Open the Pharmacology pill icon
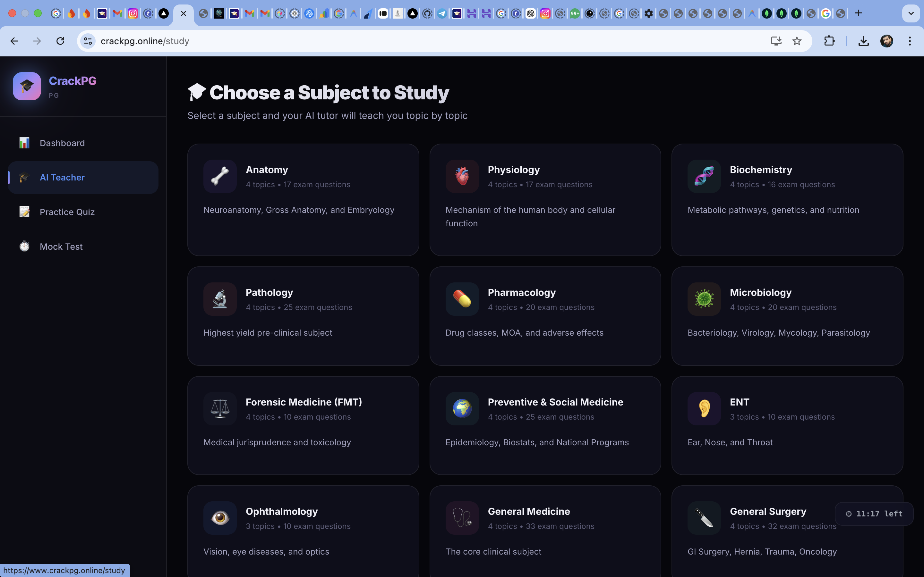 pyautogui.click(x=462, y=299)
